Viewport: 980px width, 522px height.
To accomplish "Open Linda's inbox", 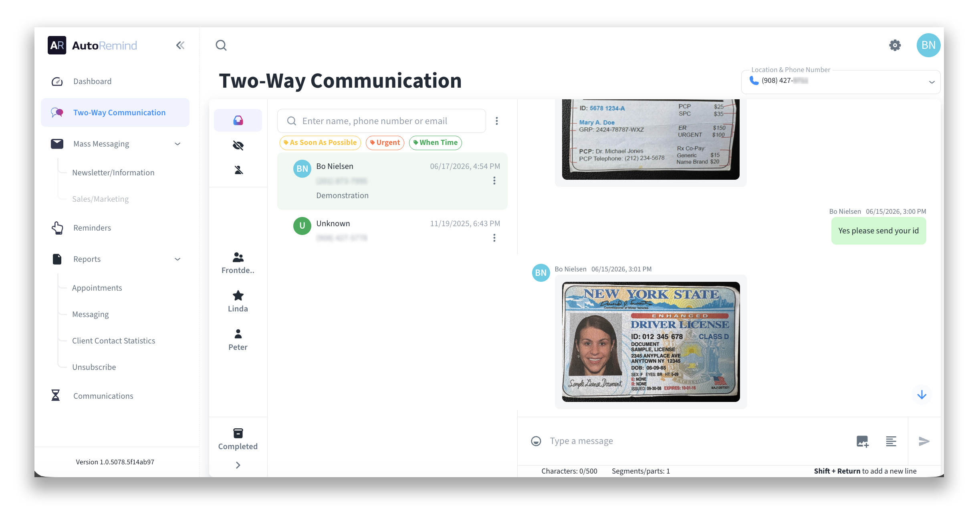I will [x=238, y=301].
